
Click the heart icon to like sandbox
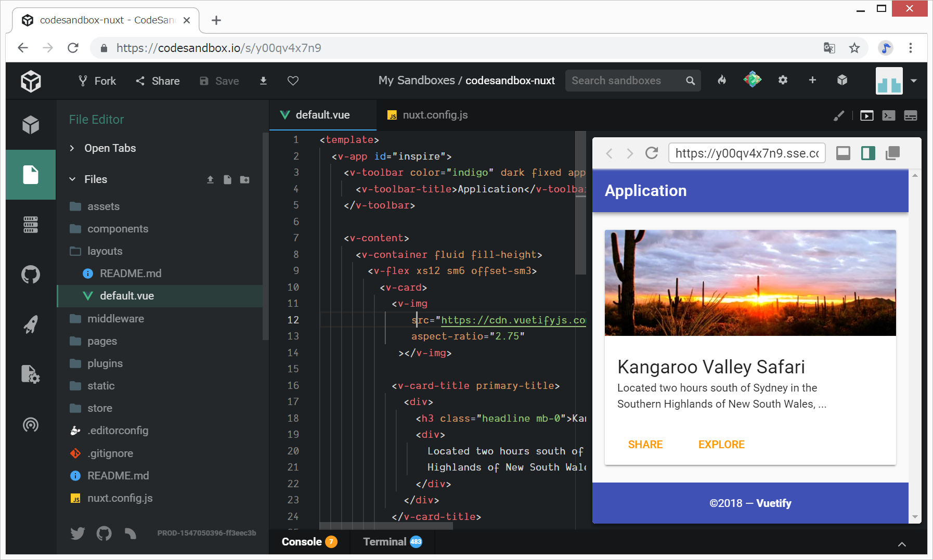click(x=293, y=81)
